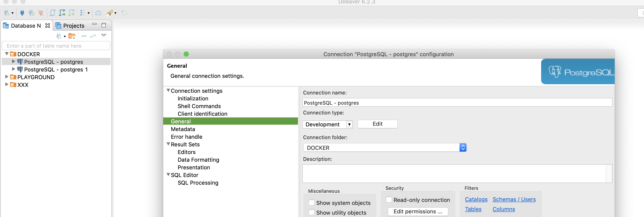Open the Schemas / Users filter link
Viewport: 644px width, 217px height.
click(514, 199)
